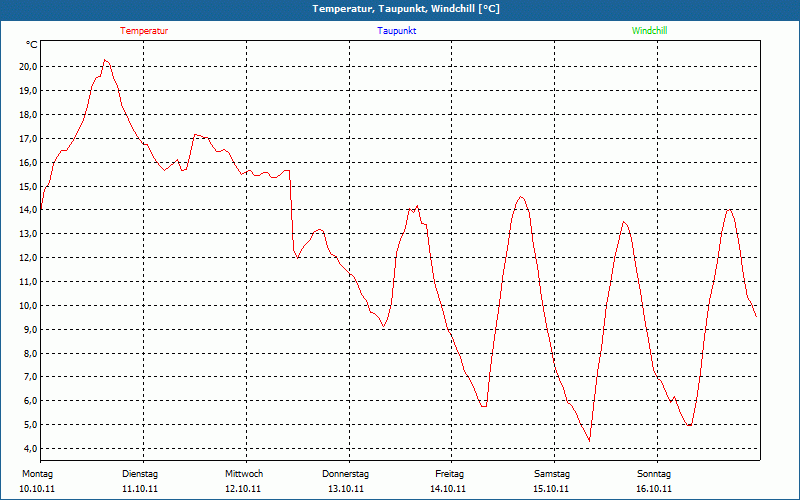Click the 9,0 y-axis label
The height and width of the screenshot is (500, 800).
pos(30,330)
